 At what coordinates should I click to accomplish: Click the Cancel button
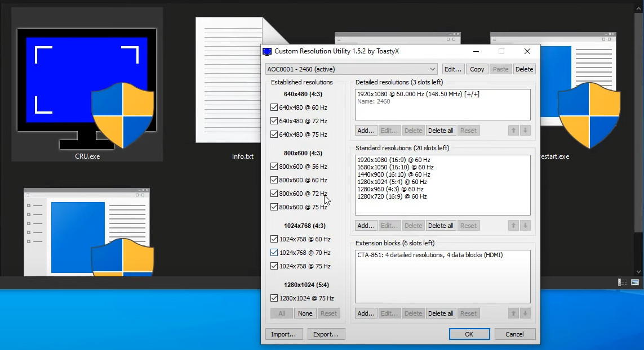(x=514, y=334)
